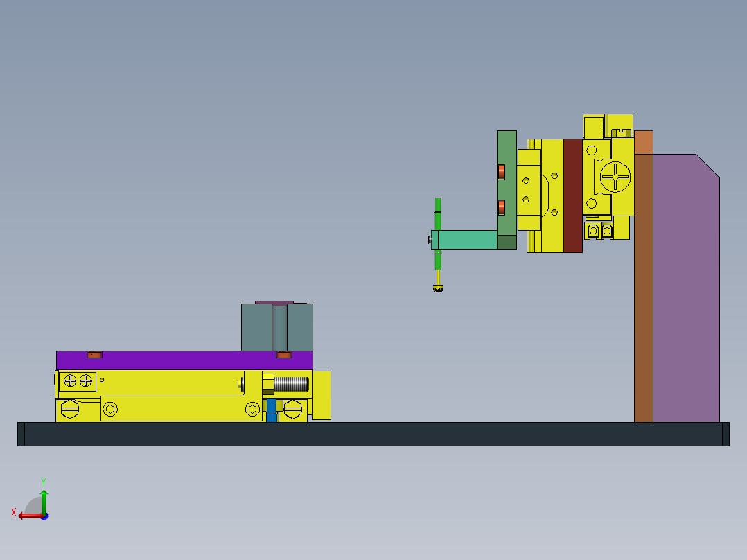This screenshot has width=747, height=560.
Task: Click the red X axis arrow of the triad
Action: [x=31, y=516]
